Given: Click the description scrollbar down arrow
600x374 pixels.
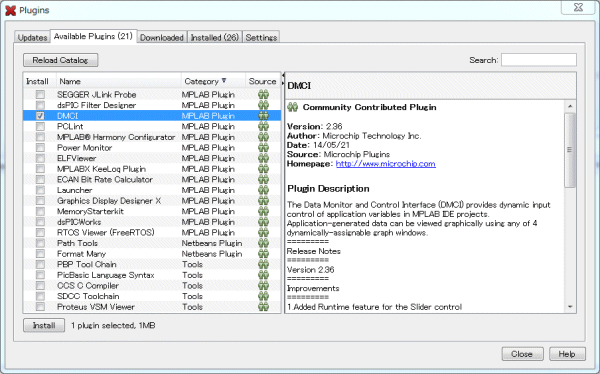Looking at the screenshot, I should click(x=570, y=307).
